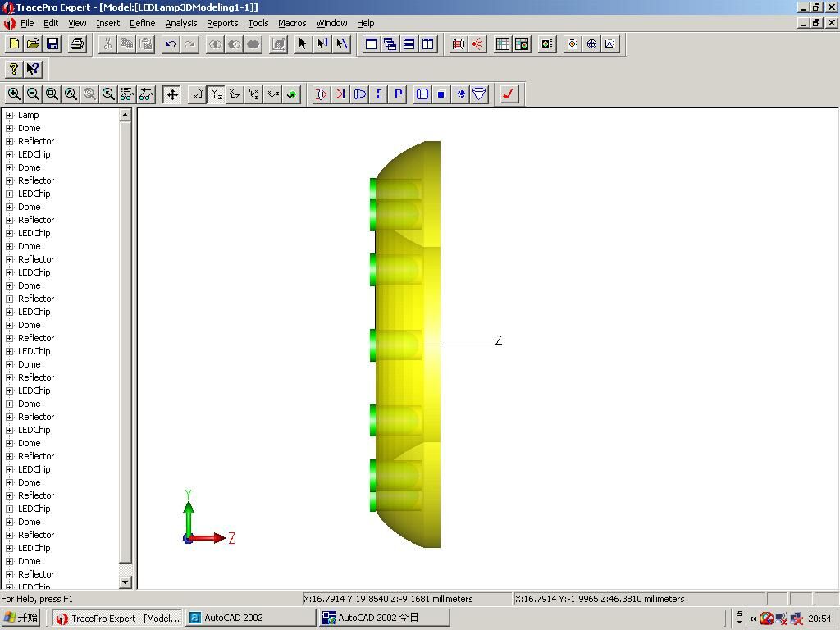Expand the Lamp tree node
840x630 pixels.
point(9,115)
